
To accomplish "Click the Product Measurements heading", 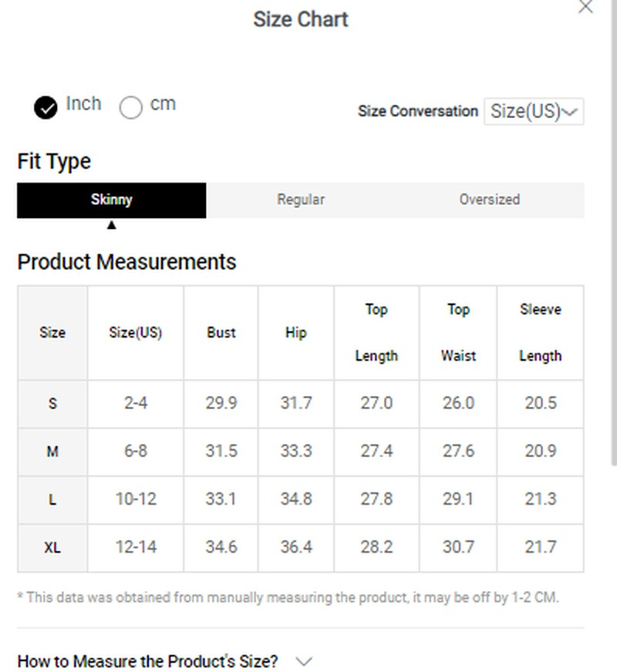I will pos(126,262).
